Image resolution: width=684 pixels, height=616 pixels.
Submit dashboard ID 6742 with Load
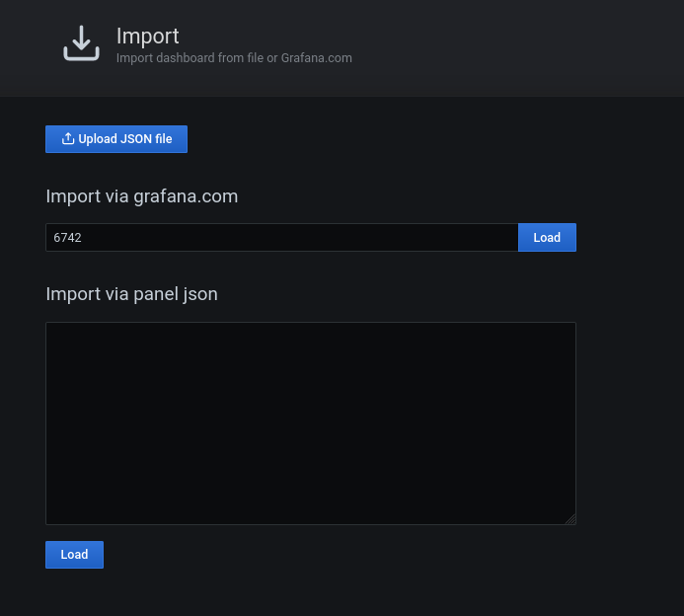point(547,238)
